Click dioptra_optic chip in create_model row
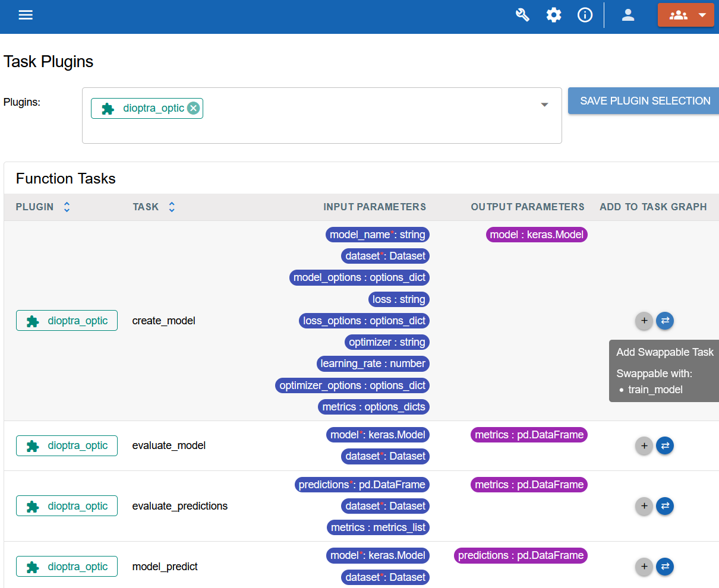719x588 pixels. click(67, 321)
